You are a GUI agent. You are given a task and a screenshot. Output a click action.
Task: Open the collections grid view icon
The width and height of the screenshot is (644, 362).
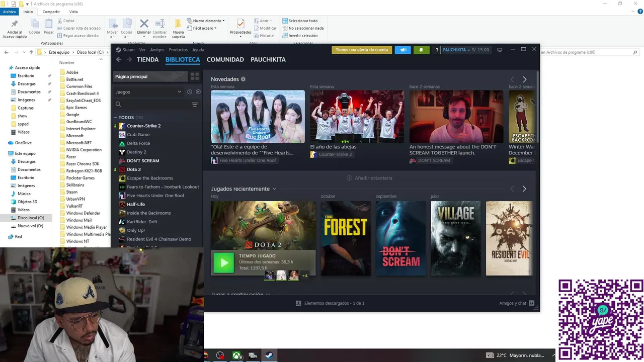(x=195, y=76)
